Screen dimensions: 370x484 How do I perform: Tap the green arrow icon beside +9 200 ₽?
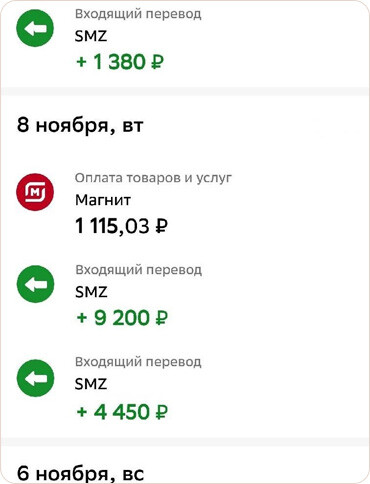[35, 284]
